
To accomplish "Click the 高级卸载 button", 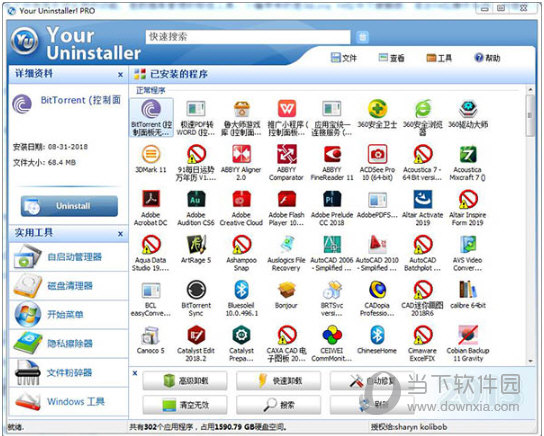I will 185,381.
